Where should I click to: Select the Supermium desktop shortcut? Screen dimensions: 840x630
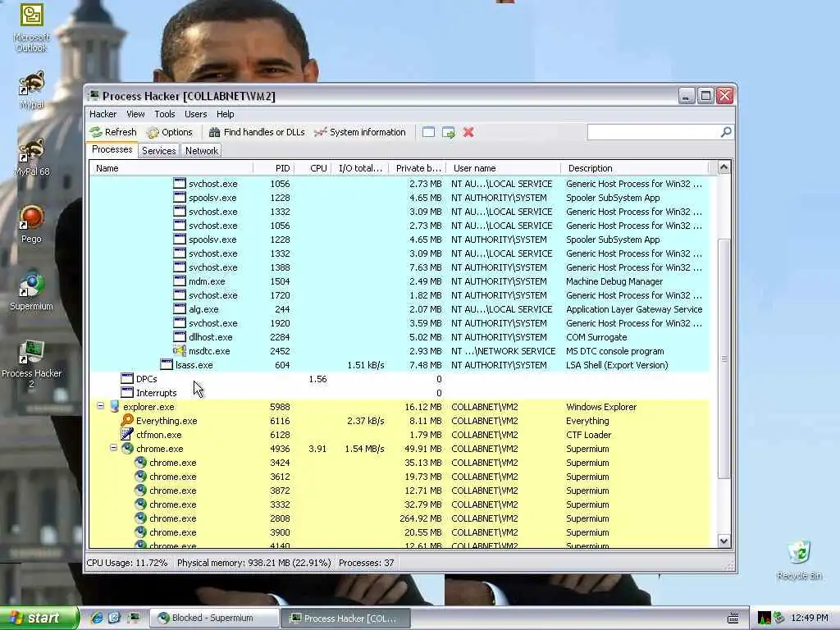[32, 290]
